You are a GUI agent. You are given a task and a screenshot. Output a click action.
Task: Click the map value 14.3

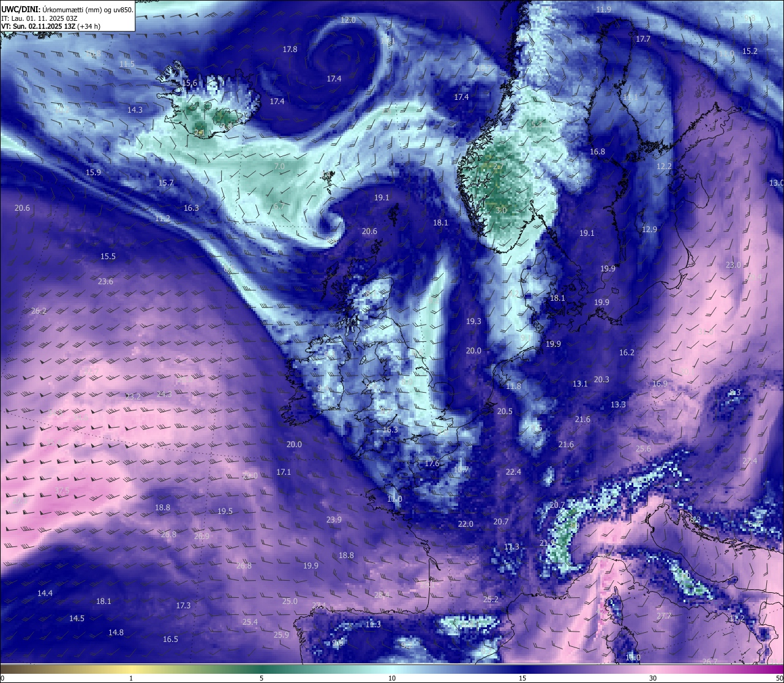[x=135, y=110]
